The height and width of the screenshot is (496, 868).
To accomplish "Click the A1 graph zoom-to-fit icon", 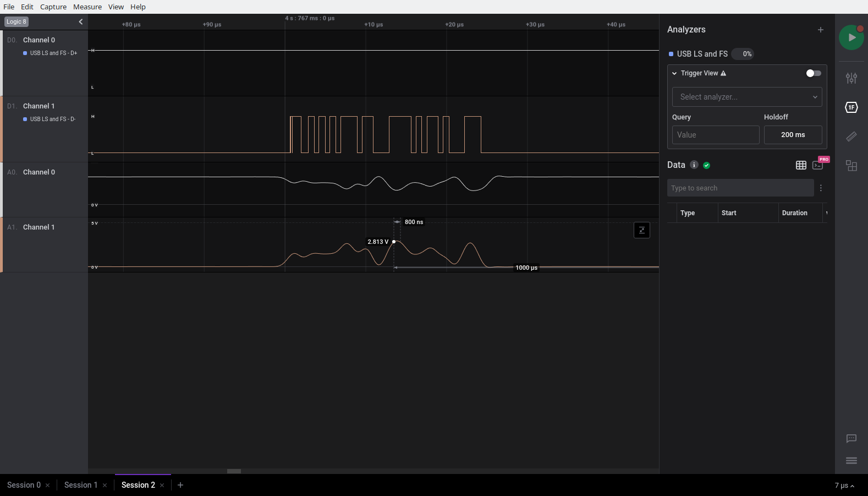I will pyautogui.click(x=642, y=230).
